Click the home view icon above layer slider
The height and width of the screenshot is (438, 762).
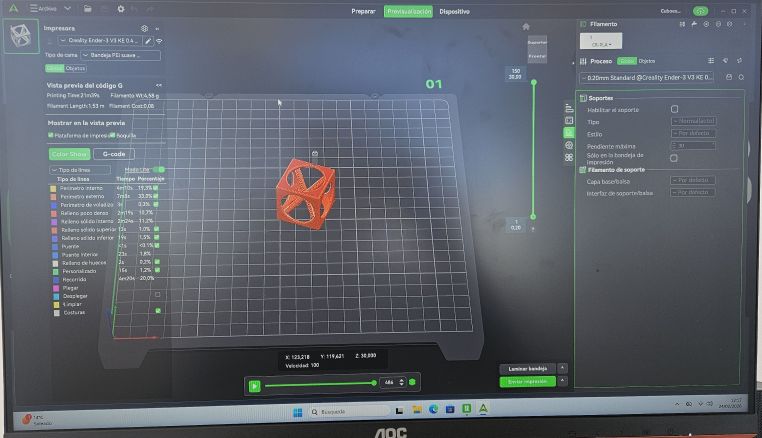pos(526,27)
